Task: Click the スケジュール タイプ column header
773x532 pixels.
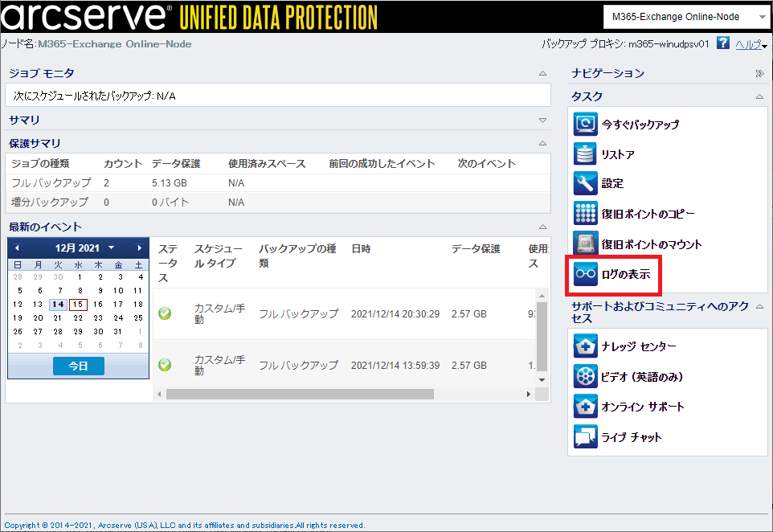Action: coord(218,256)
